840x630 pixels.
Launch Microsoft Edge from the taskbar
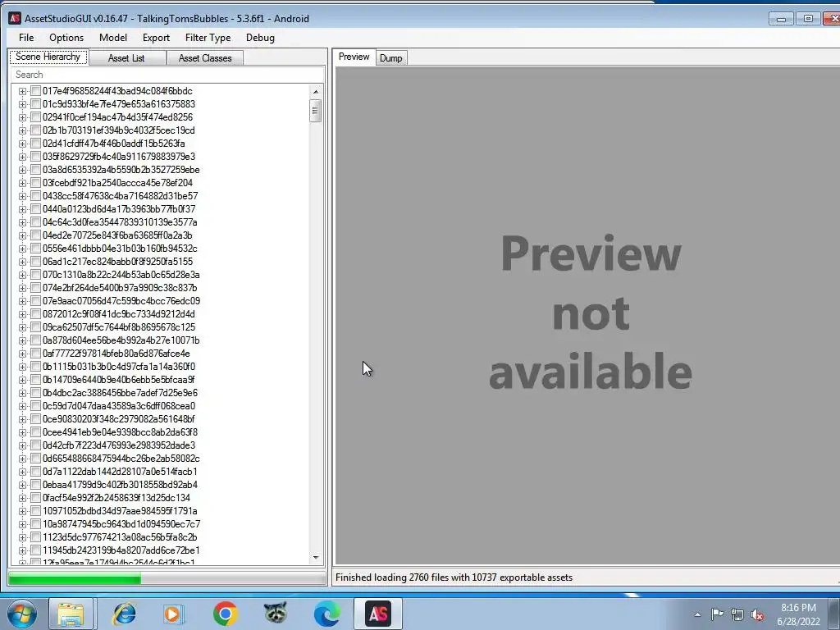click(326, 614)
